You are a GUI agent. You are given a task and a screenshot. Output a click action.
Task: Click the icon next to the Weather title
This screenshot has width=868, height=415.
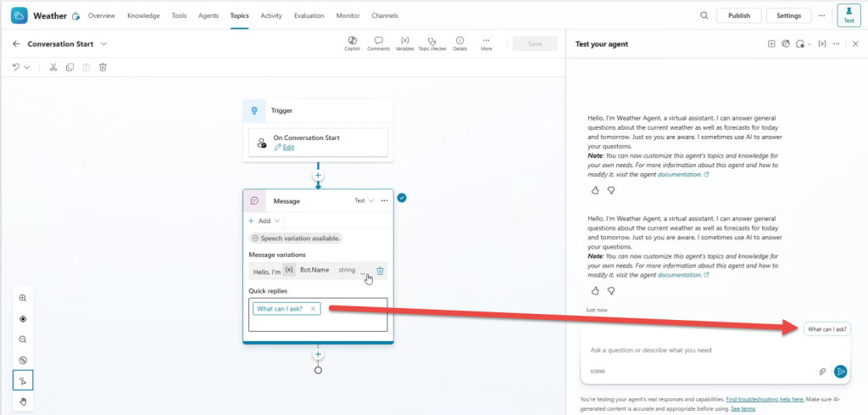75,16
